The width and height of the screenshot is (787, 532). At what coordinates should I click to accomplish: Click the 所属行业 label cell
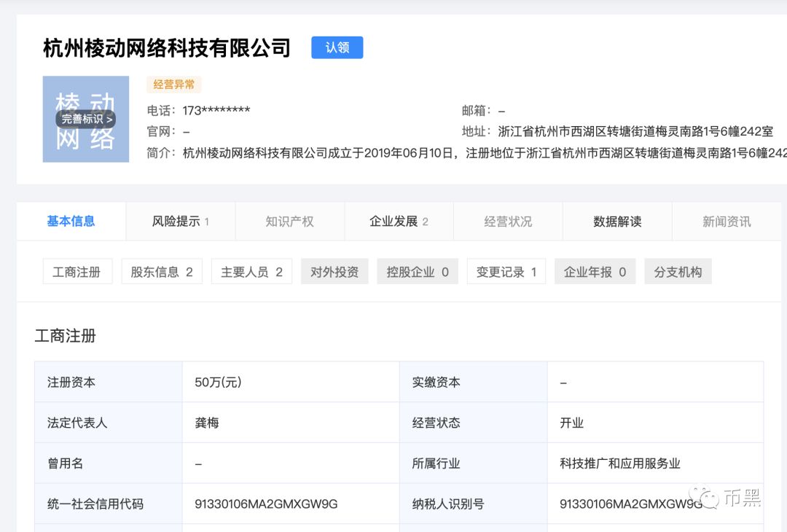coord(474,463)
